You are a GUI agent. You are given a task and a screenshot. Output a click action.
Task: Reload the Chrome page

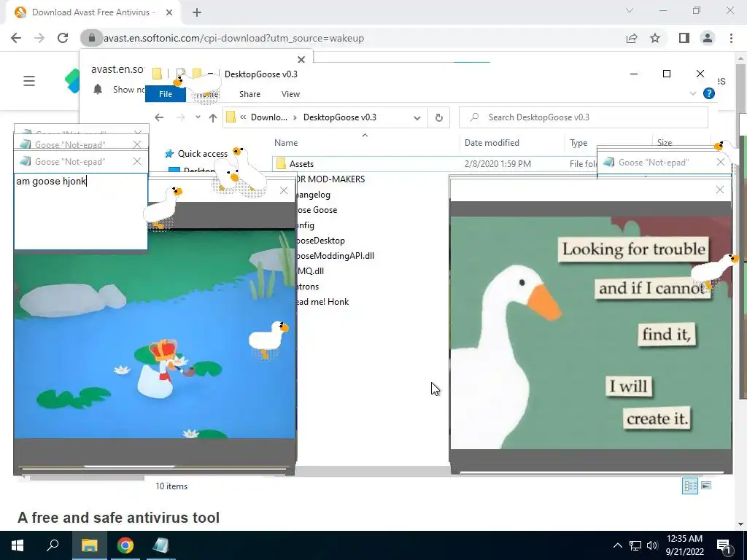63,38
